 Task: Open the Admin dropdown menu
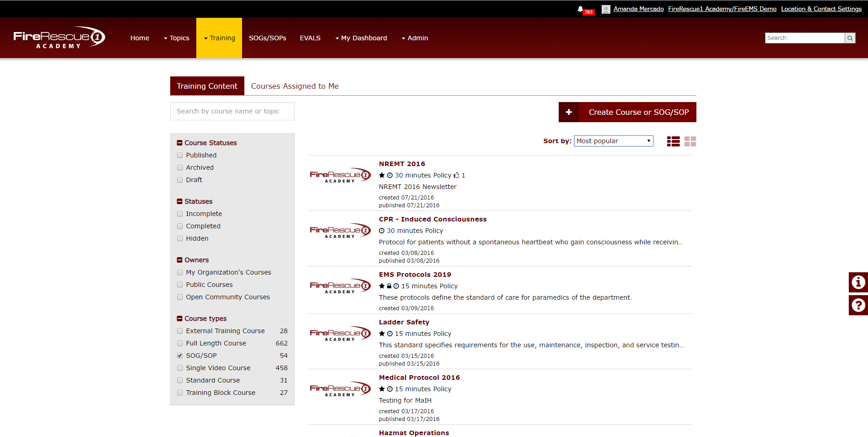click(415, 38)
